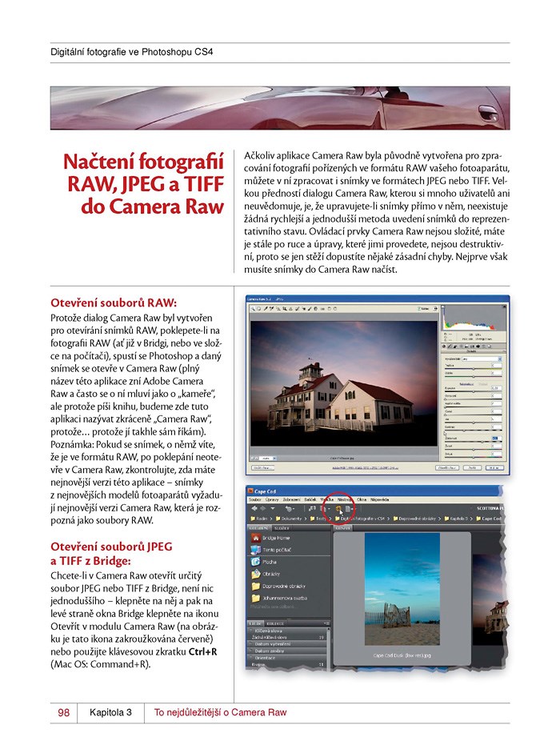Open Doprovodné obrázky favorite in Bridge panel
The height and width of the screenshot is (753, 560).
[x=278, y=586]
